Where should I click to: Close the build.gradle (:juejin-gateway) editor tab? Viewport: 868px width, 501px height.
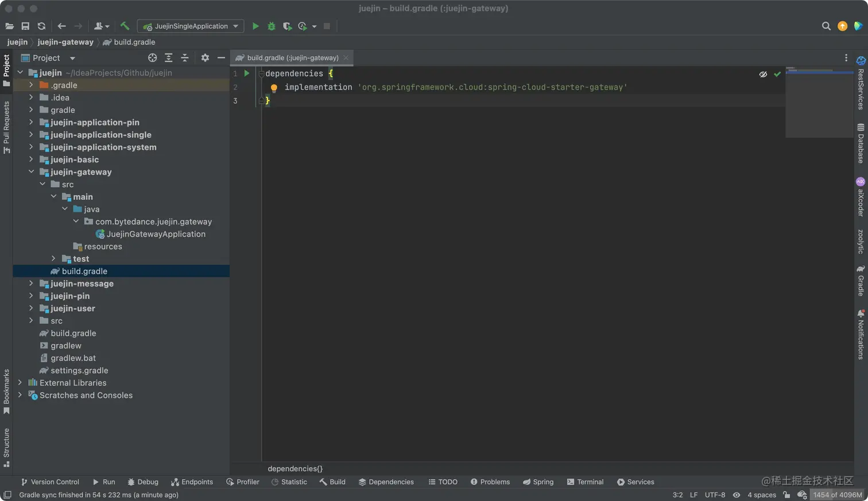(346, 57)
